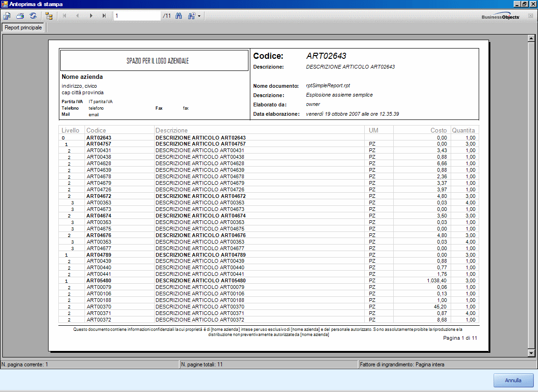Click the large ART02643 header code
The width and height of the screenshot is (538, 392).
click(x=326, y=56)
